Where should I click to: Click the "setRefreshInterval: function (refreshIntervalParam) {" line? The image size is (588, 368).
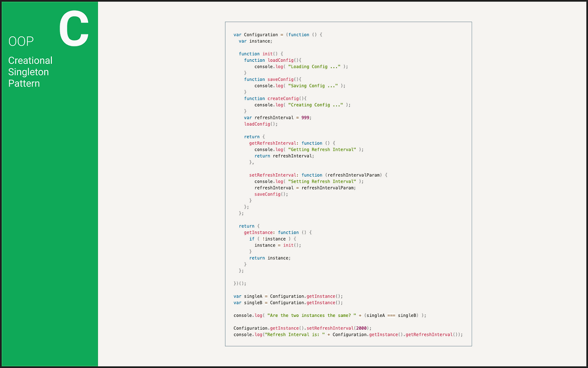(319, 175)
